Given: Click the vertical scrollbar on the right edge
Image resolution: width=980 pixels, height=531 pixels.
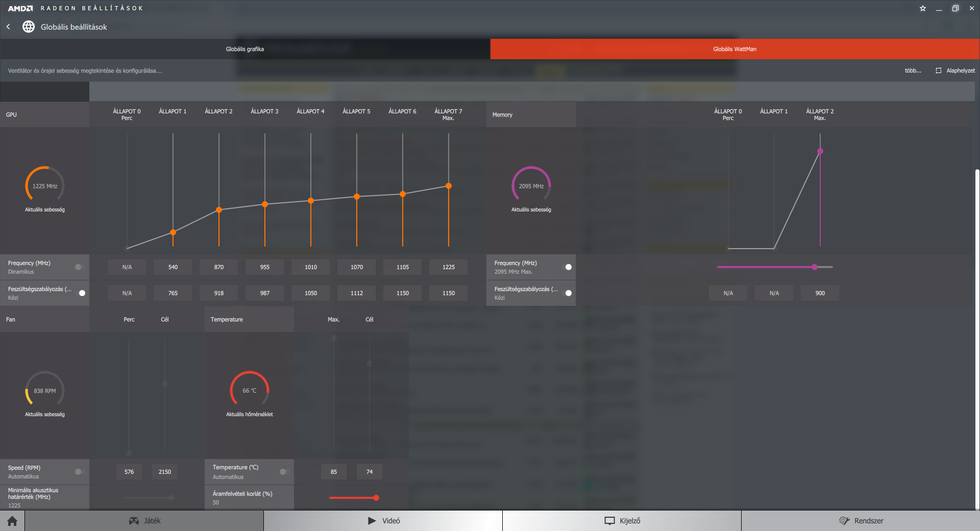Looking at the screenshot, I should coord(977,339).
